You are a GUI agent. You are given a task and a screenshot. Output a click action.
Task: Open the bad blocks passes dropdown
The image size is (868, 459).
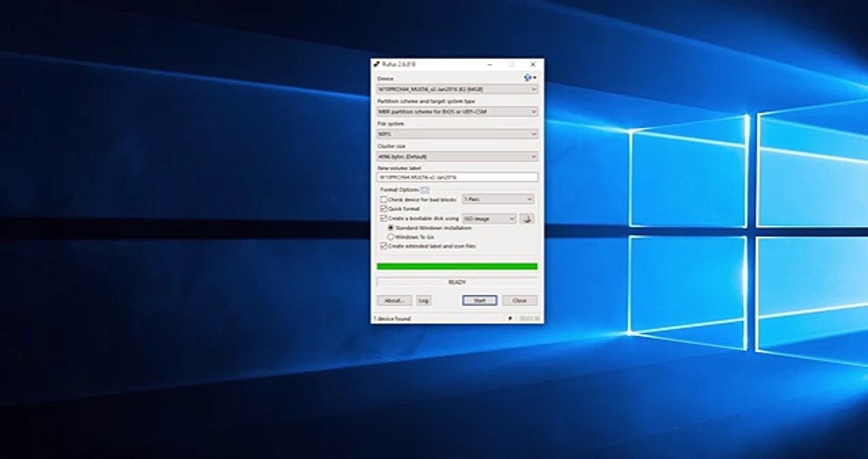[497, 199]
